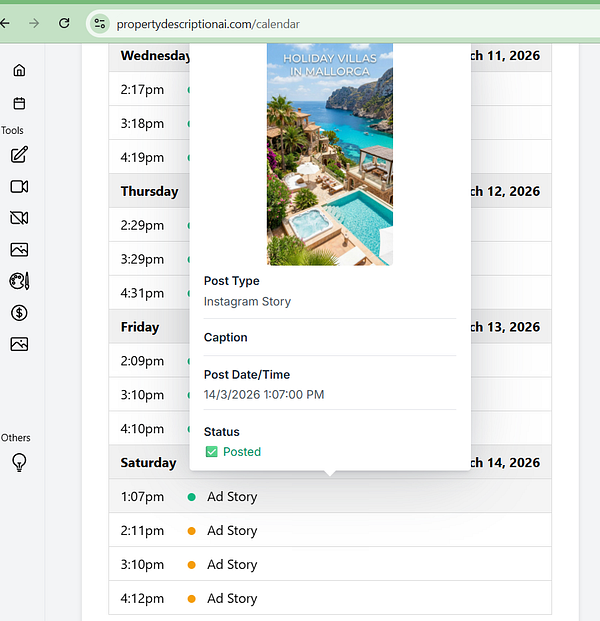Click the orange status dot at 4:12pm
Image resolution: width=600 pixels, height=621 pixels.
point(191,598)
